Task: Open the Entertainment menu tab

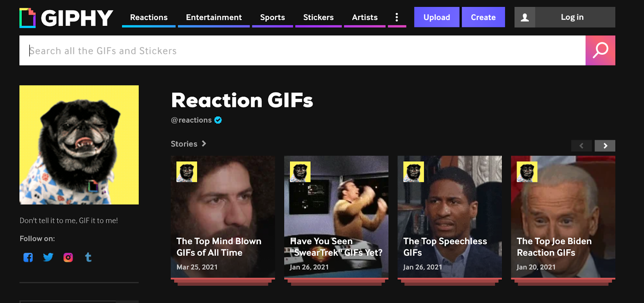Action: coord(214,17)
